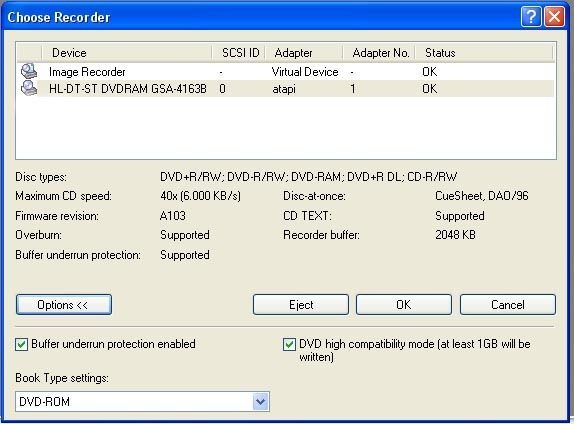Disable DVD high compatibility mode checkbox

pyautogui.click(x=289, y=344)
